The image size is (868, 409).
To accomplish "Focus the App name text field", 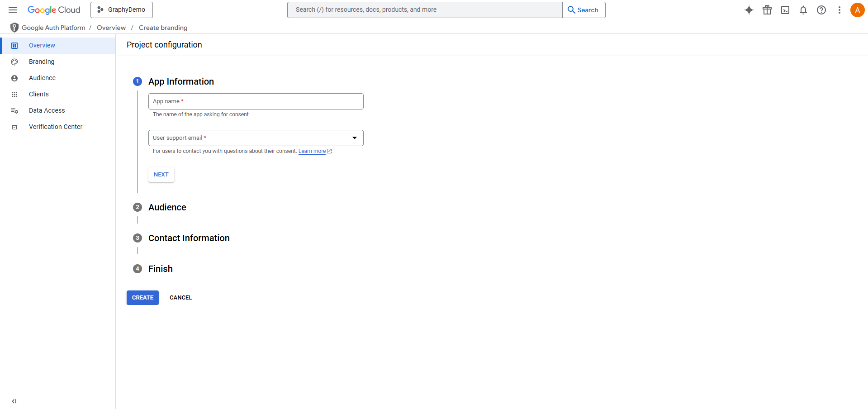I will point(256,101).
